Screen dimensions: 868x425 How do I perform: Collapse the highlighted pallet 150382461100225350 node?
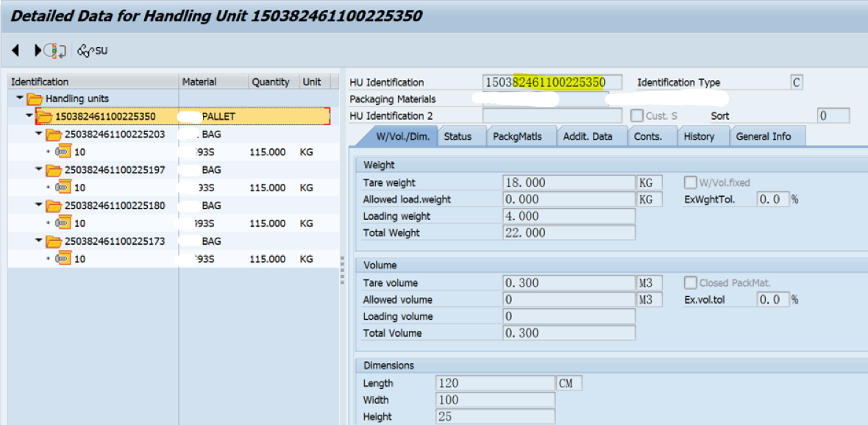pos(28,116)
